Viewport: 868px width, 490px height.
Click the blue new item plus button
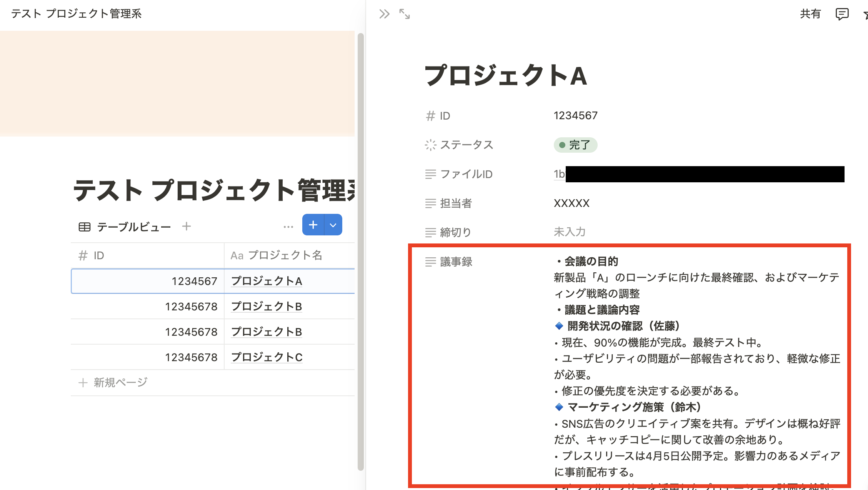coord(313,225)
